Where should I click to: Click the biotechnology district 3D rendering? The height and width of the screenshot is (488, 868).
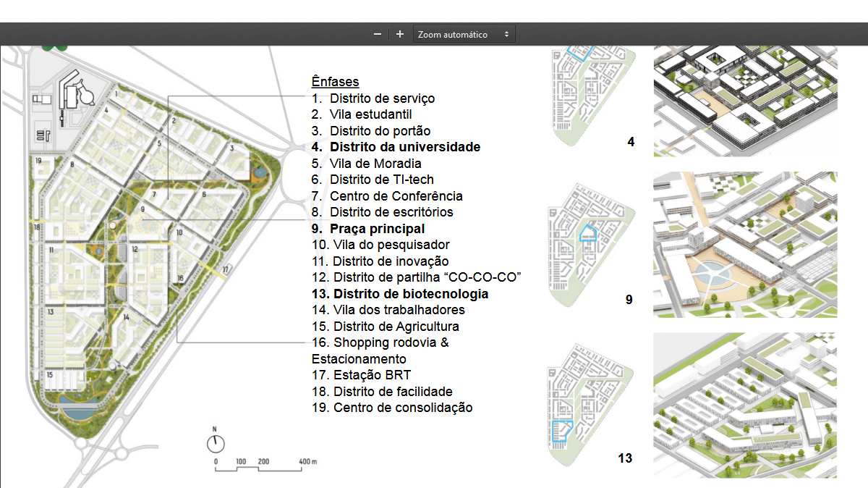click(x=745, y=405)
